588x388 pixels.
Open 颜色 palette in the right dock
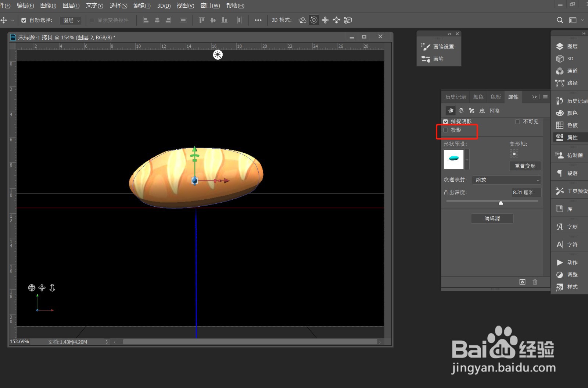[x=560, y=113]
